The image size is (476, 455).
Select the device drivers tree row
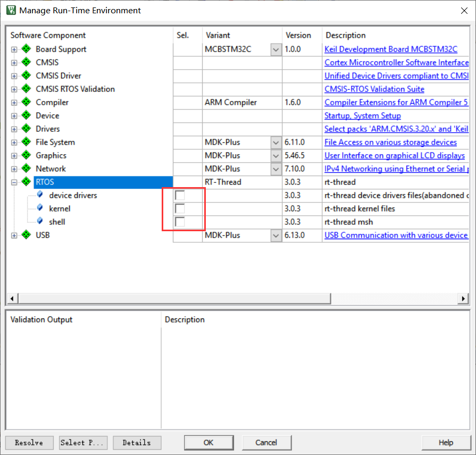click(73, 196)
